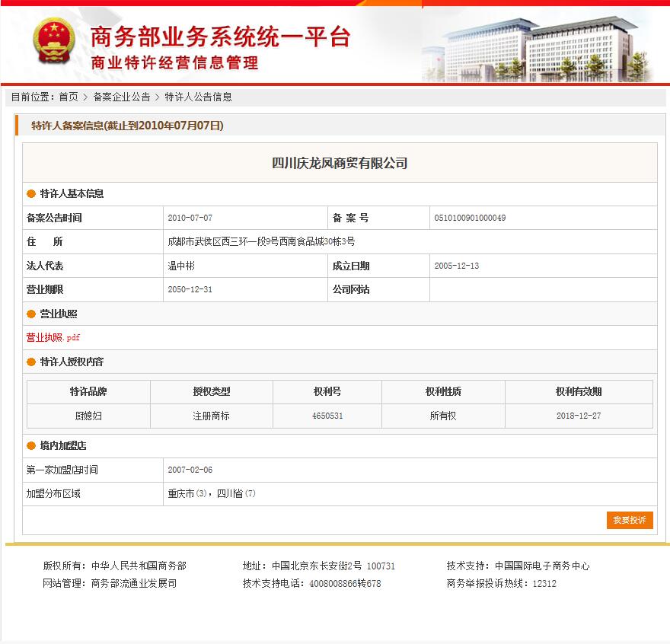Select the validity date 2018-12-27
This screenshot has width=670, height=644.
[579, 416]
